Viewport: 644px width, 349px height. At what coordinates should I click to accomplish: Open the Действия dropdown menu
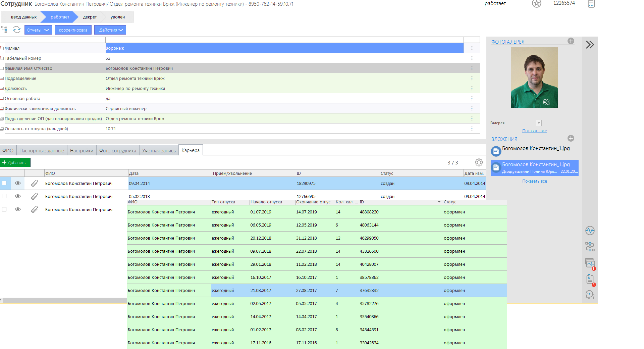point(110,30)
